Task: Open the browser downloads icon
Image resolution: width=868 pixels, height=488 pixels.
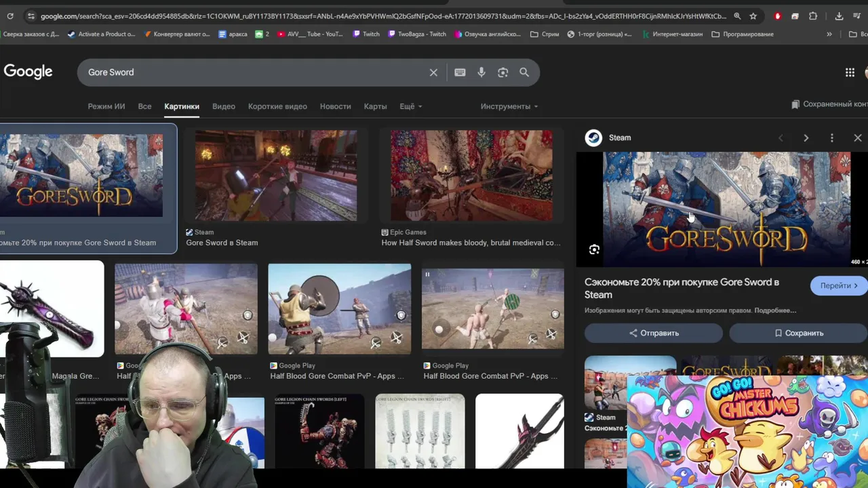Action: (x=839, y=16)
